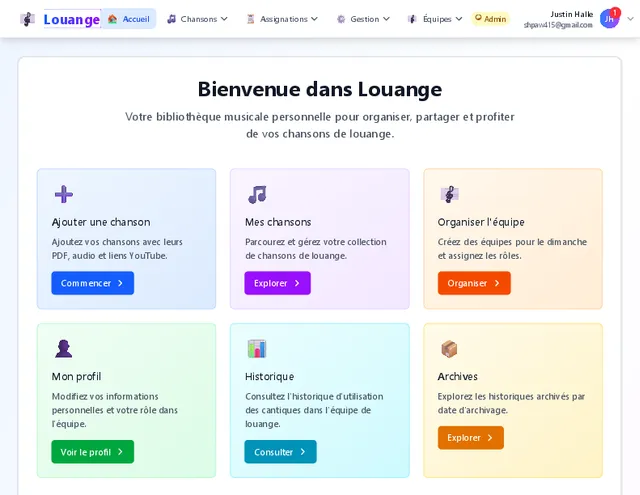Click the Organiser l'équipe card icon
Screen dimensions: 640x495
pyautogui.click(x=449, y=194)
